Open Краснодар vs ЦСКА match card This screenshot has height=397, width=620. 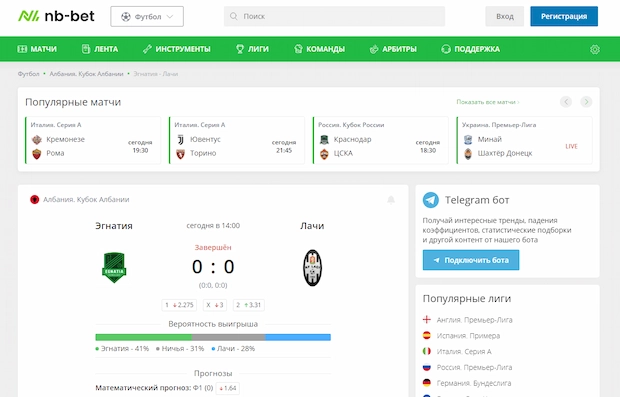[381, 140]
